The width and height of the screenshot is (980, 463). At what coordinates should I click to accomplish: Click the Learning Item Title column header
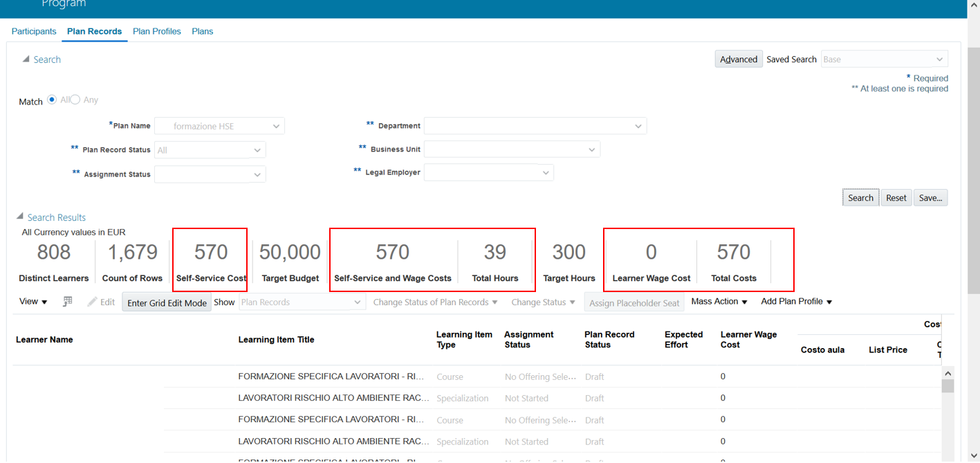click(x=277, y=340)
